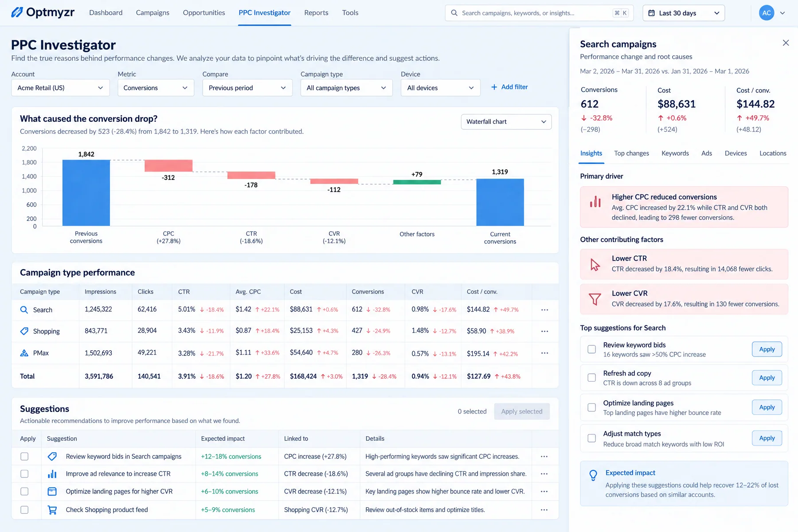Switch to the Top changes tab

click(631, 153)
